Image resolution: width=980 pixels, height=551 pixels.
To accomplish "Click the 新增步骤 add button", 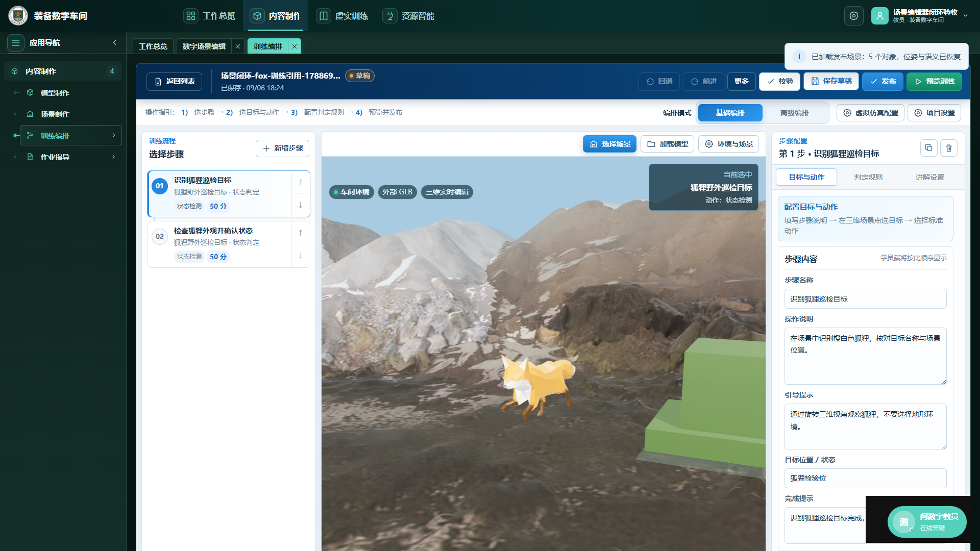I will pyautogui.click(x=282, y=148).
